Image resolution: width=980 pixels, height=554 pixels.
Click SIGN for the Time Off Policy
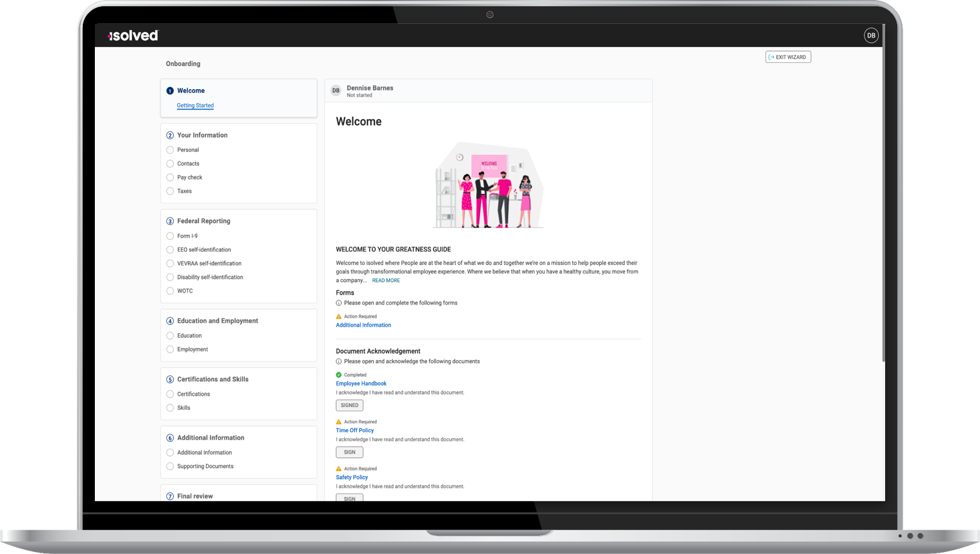pos(349,452)
